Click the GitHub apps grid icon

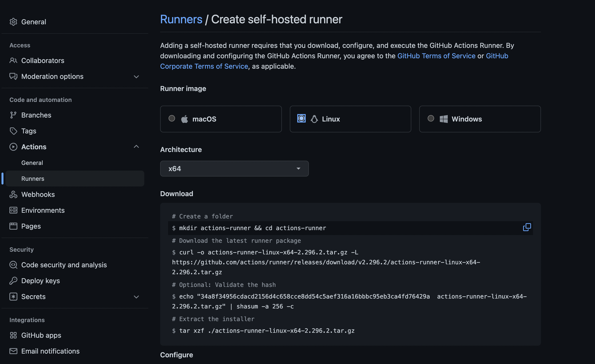click(13, 335)
